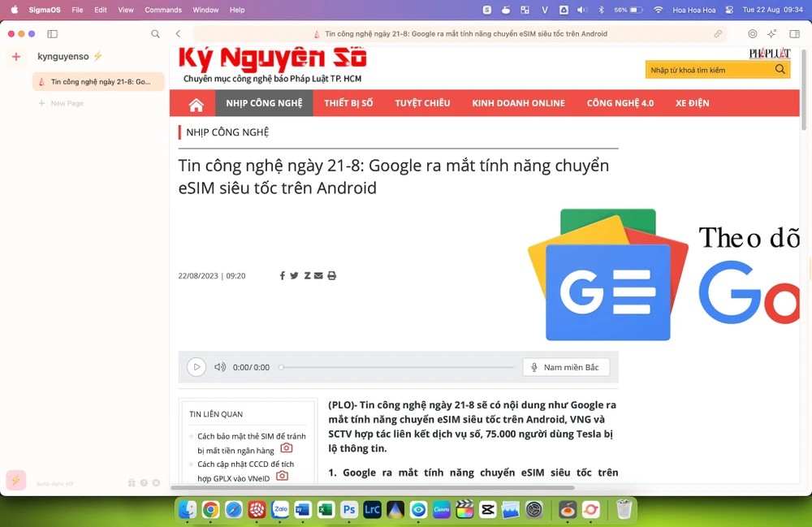Open the related link about SIM card security

(x=251, y=443)
